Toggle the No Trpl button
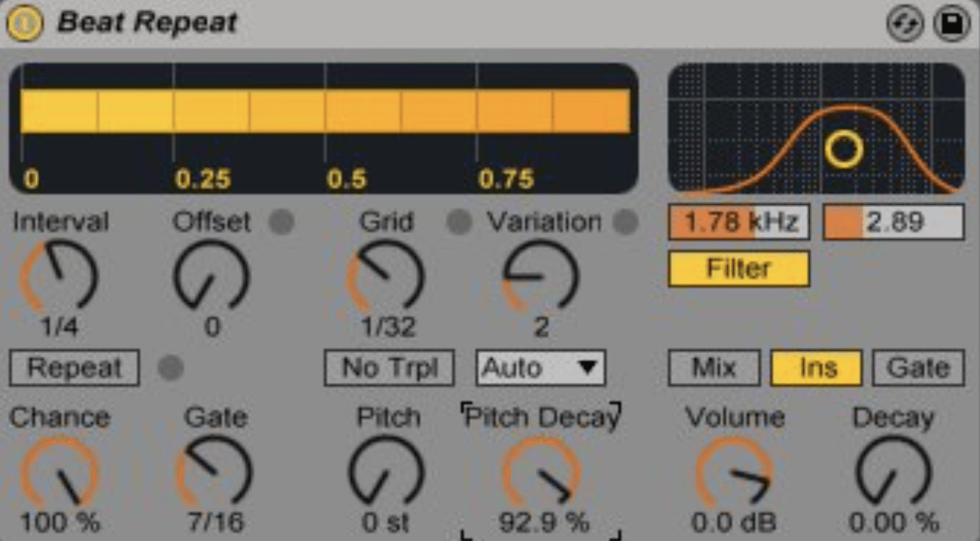The image size is (980, 541). coord(389,368)
